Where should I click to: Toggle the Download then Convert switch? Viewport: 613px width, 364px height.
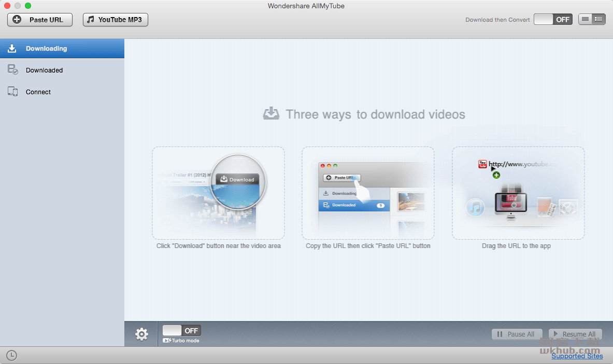(553, 20)
